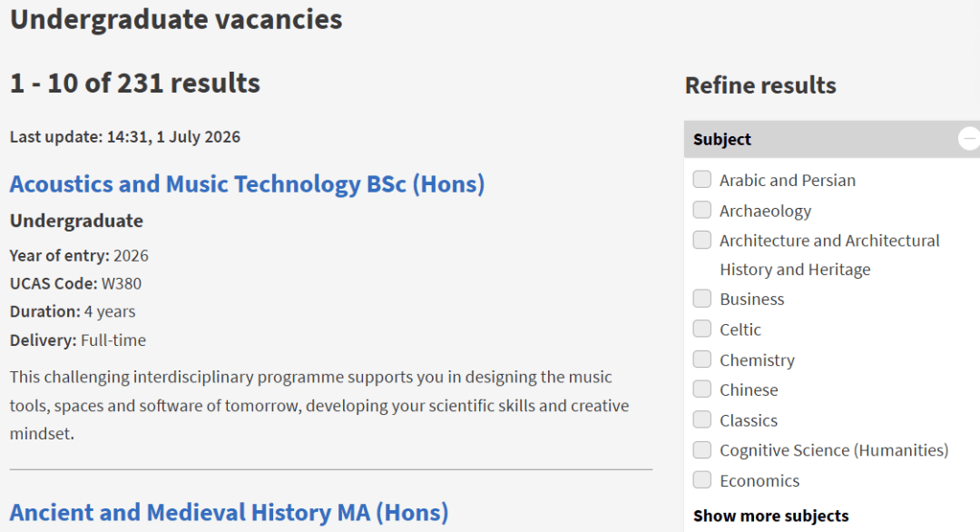The image size is (980, 532).
Task: Click the Chemistry label text
Action: [x=757, y=360]
